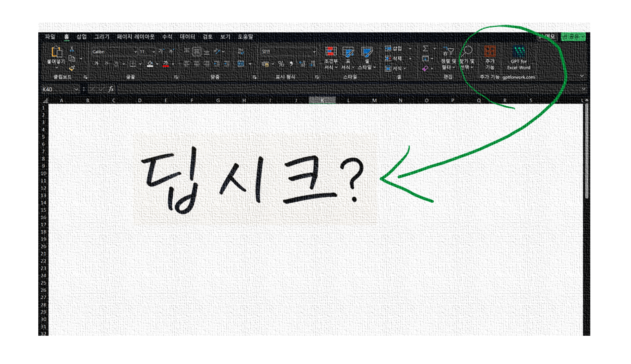
Task: Toggle Italic formatting
Action: coord(106,64)
